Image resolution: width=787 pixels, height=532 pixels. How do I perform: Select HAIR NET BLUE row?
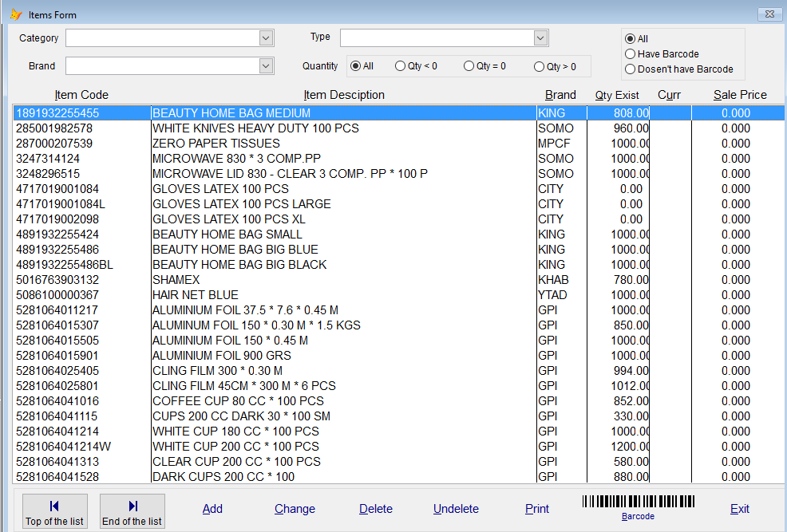pos(399,295)
